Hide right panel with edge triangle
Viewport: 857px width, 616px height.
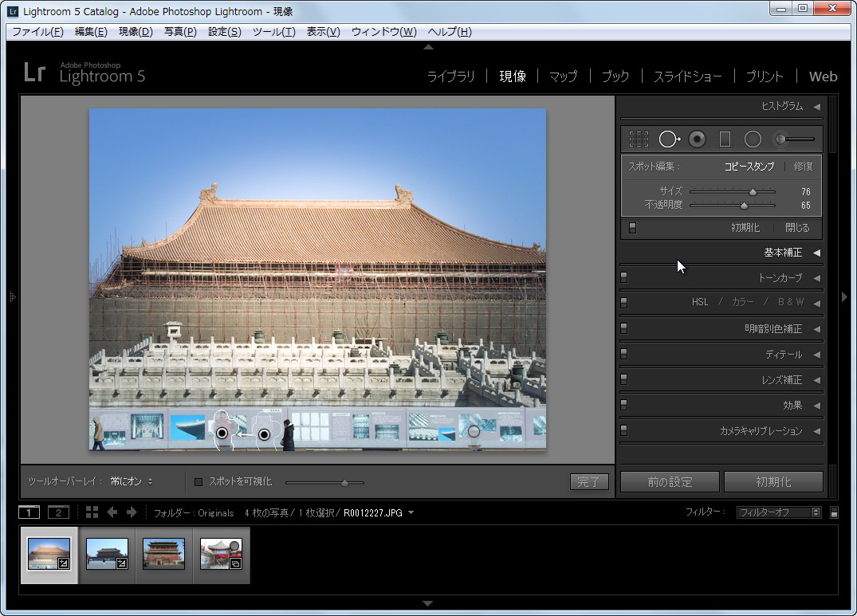(844, 296)
